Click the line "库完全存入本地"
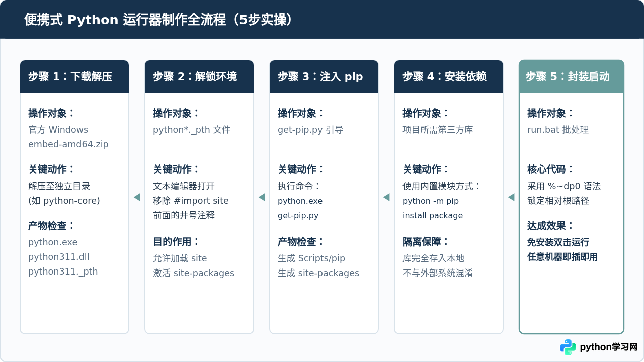644x362 pixels. (x=433, y=258)
